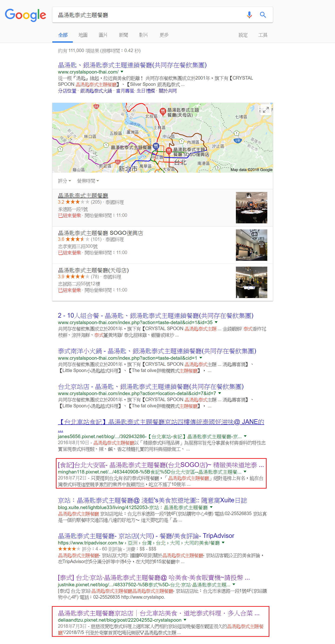Click photo thumbnail of 天母店 listing
335x644 pixels.
coord(251,282)
